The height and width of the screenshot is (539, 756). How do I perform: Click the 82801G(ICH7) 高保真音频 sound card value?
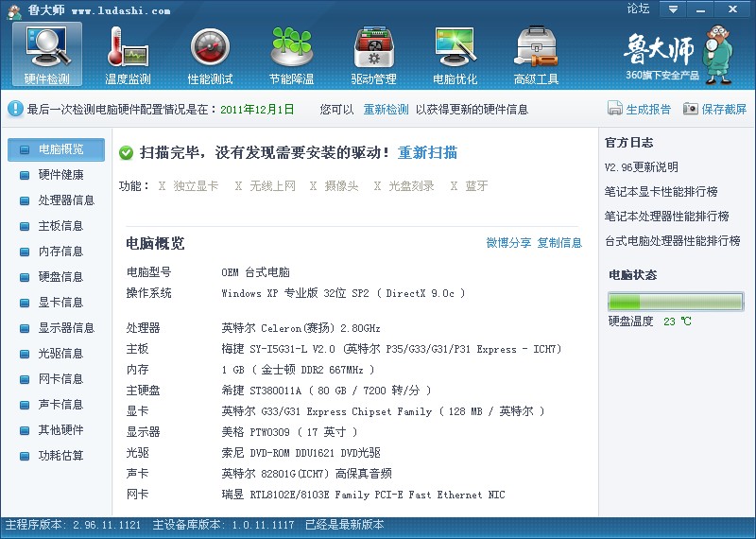pyautogui.click(x=306, y=474)
